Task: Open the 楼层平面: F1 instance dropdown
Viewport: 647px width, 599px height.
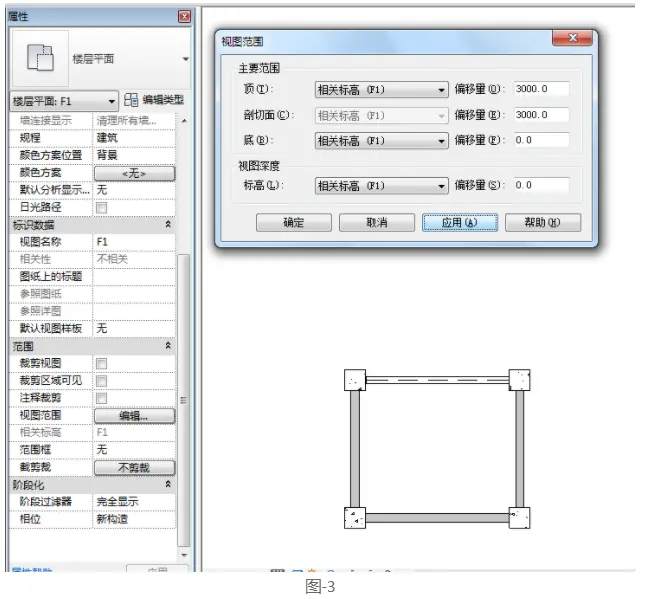Action: coord(64,101)
